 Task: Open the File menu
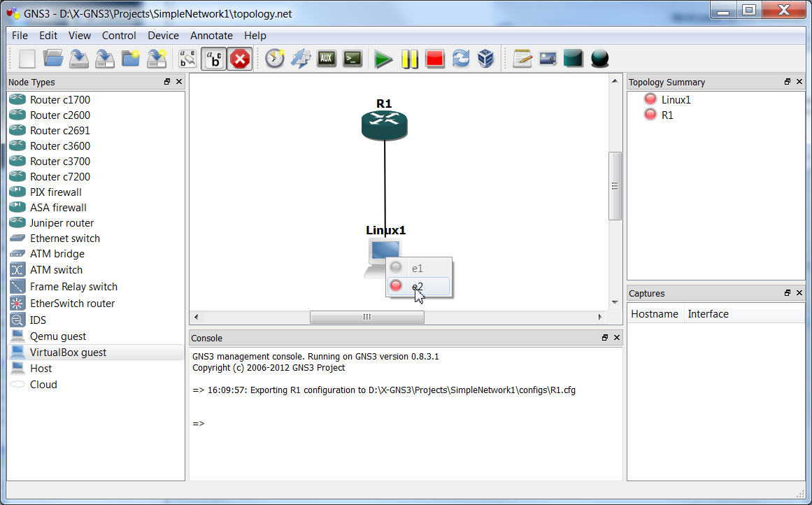(20, 35)
